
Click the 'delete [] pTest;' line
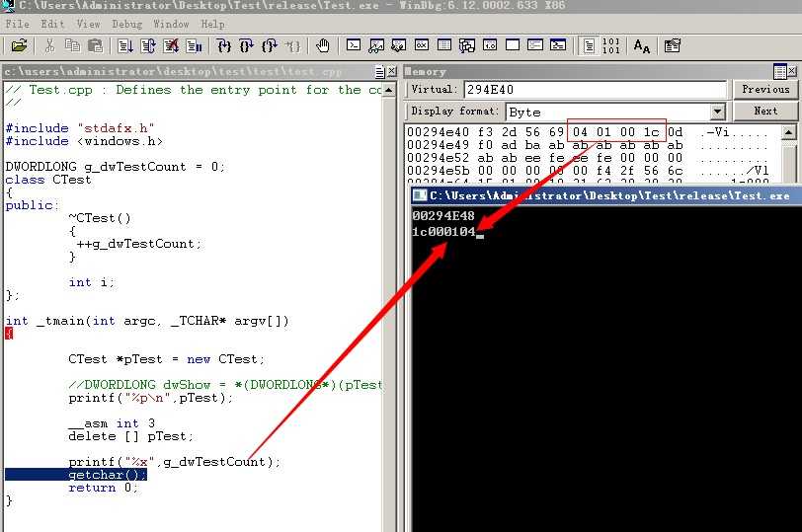click(131, 436)
